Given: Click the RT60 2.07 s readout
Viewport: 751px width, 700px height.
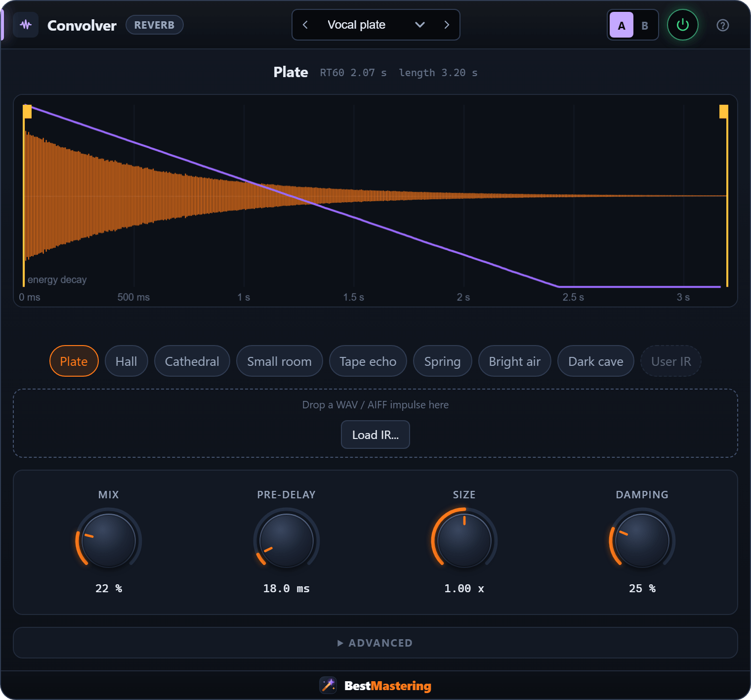Looking at the screenshot, I should point(353,73).
